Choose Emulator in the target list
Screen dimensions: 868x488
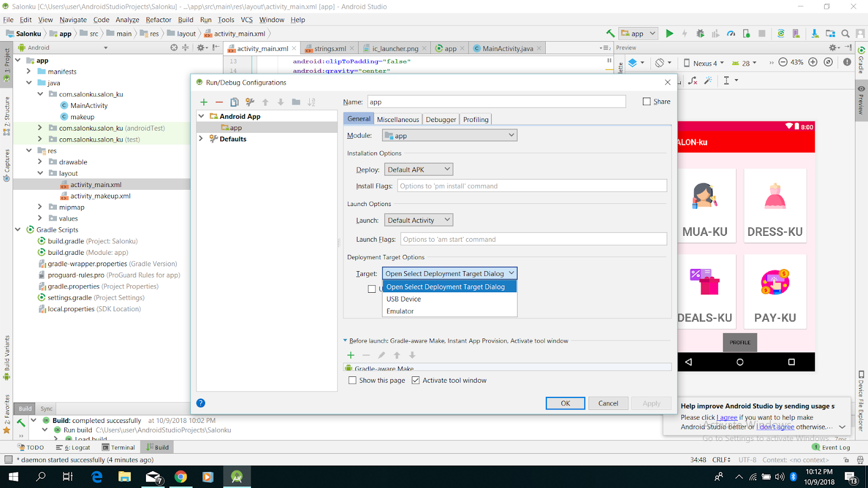pos(449,311)
